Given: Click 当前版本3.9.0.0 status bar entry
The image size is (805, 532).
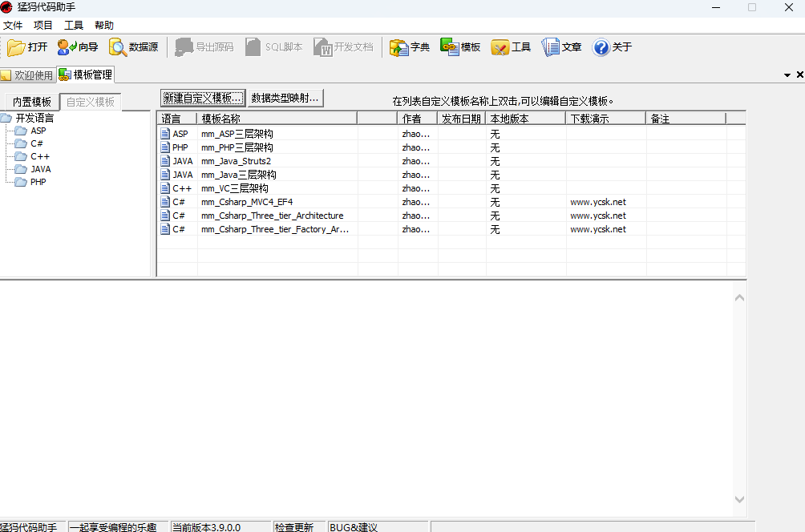Looking at the screenshot, I should [206, 527].
